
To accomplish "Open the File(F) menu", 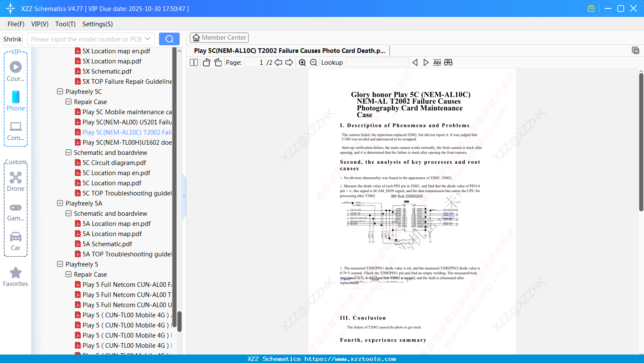I will [16, 24].
